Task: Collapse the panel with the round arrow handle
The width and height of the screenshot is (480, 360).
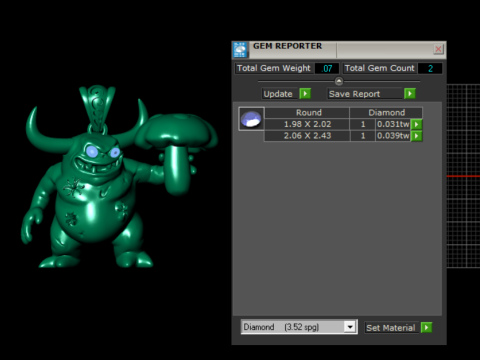Action: coord(339,81)
